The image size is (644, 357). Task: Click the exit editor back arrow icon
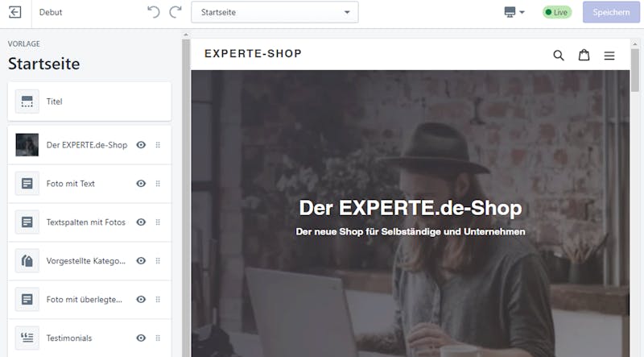pyautogui.click(x=15, y=12)
